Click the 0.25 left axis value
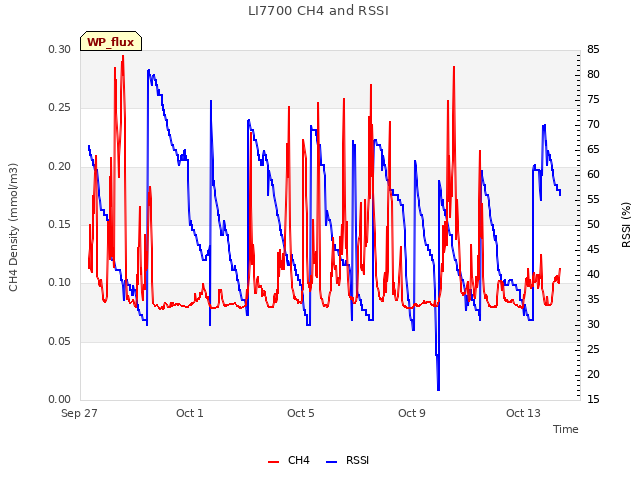The width and height of the screenshot is (640, 480). pos(60,108)
